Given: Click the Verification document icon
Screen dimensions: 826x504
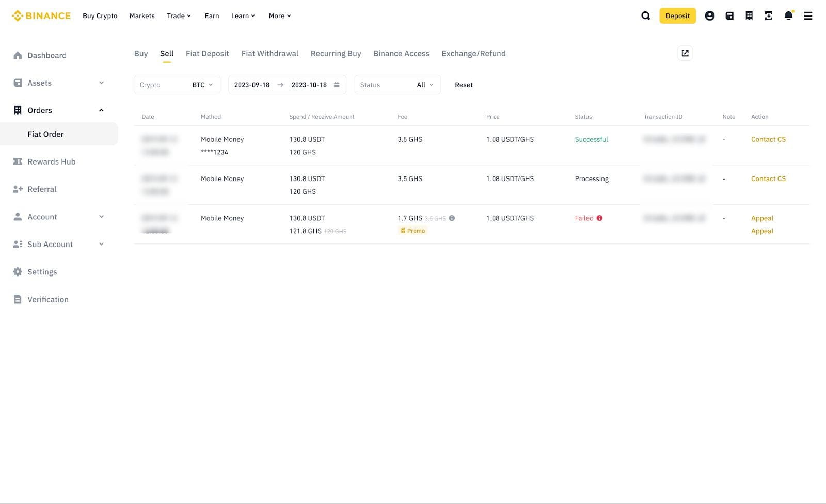Looking at the screenshot, I should [18, 299].
